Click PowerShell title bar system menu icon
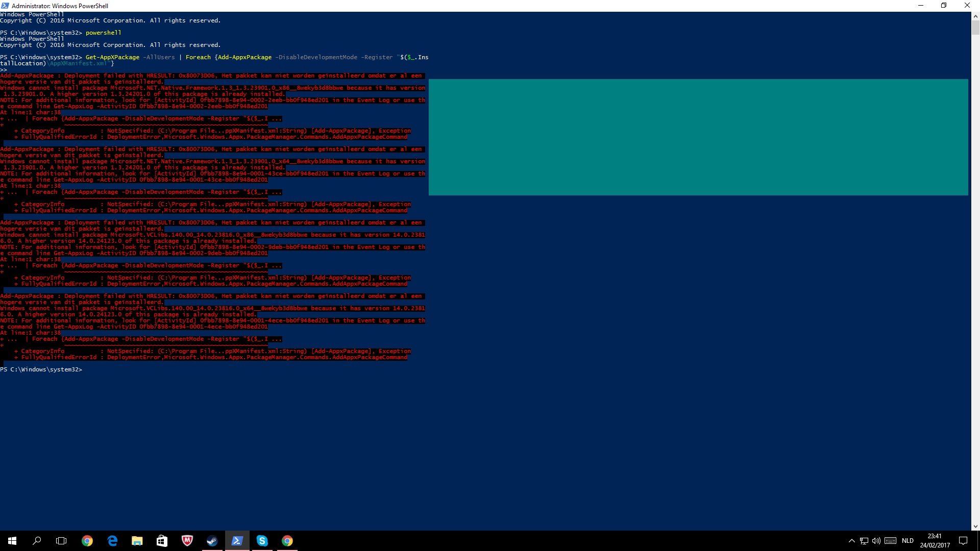980x551 pixels. point(5,6)
